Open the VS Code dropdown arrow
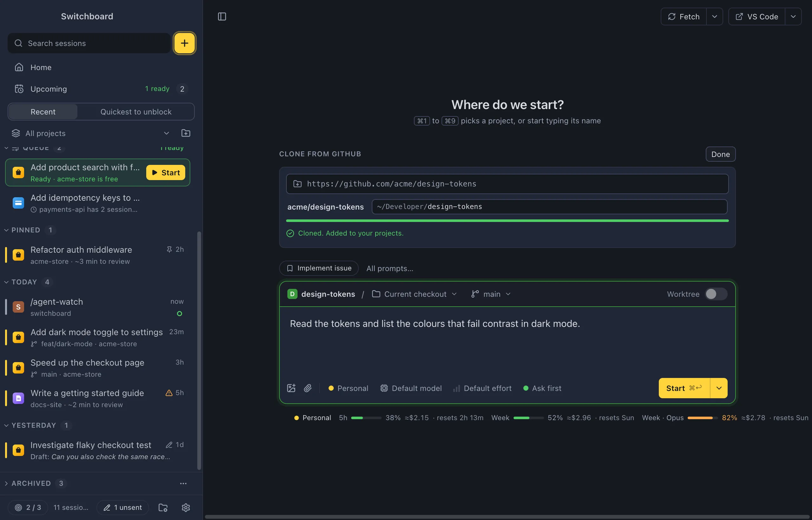Image resolution: width=812 pixels, height=520 pixels. 793,16
